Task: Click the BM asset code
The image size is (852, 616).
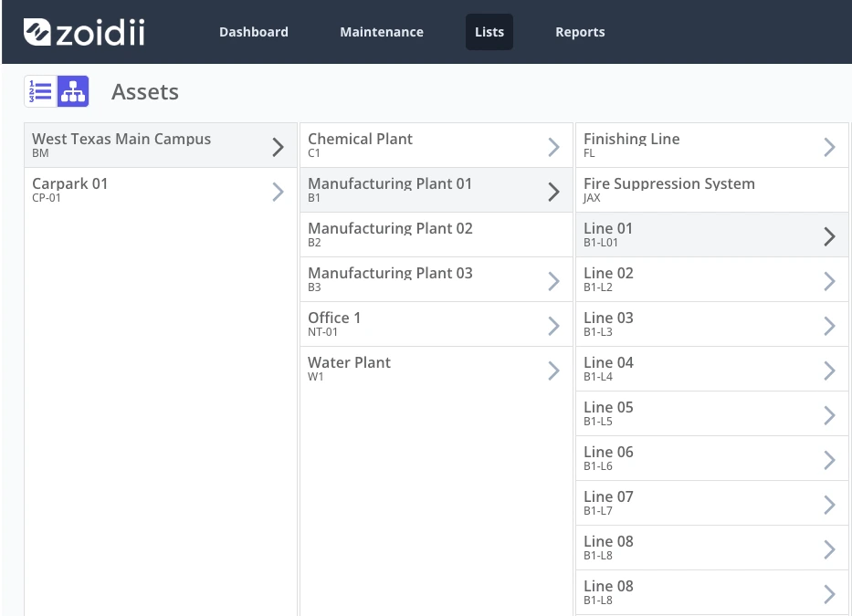Action: [40, 153]
